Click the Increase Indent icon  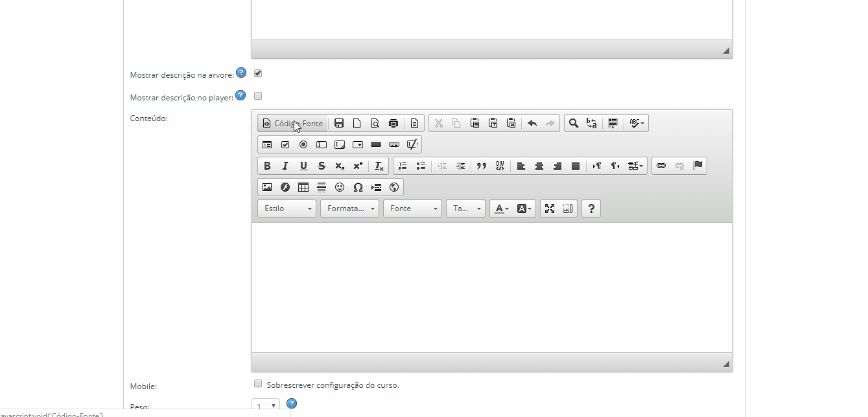tap(460, 166)
